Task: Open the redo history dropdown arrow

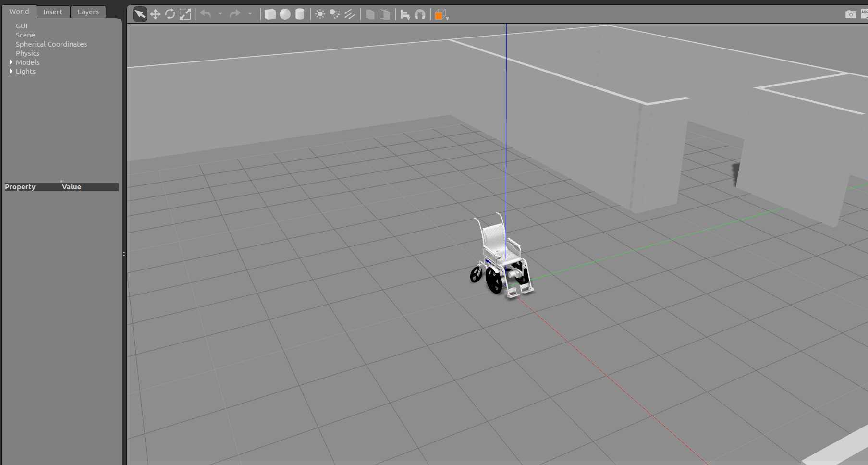Action: pyautogui.click(x=250, y=14)
